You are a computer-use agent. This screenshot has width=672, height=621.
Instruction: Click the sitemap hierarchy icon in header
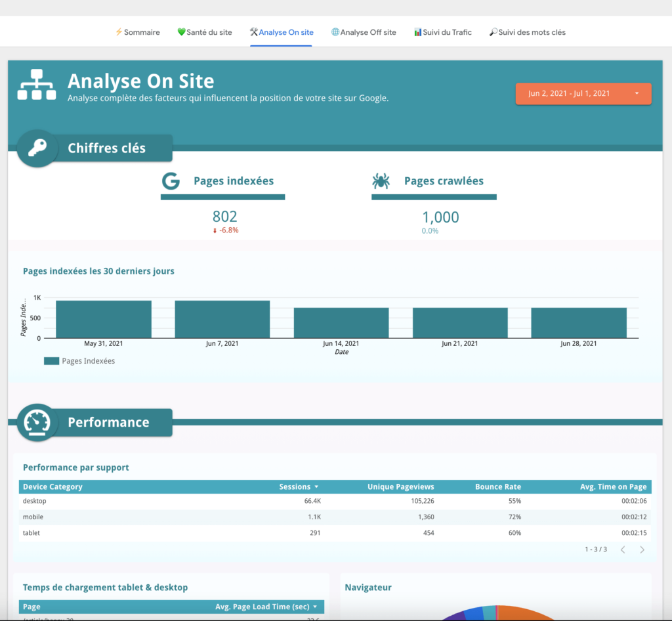(37, 85)
